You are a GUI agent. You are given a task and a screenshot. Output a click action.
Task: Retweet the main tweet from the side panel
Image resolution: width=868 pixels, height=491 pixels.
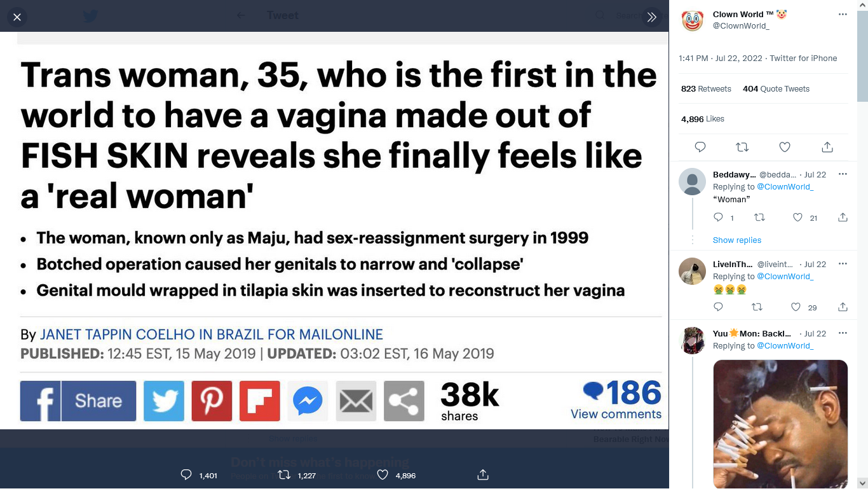[742, 147]
